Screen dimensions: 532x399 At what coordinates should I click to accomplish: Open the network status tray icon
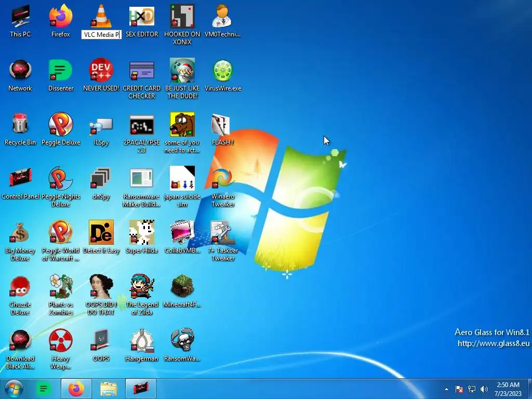coord(472,389)
